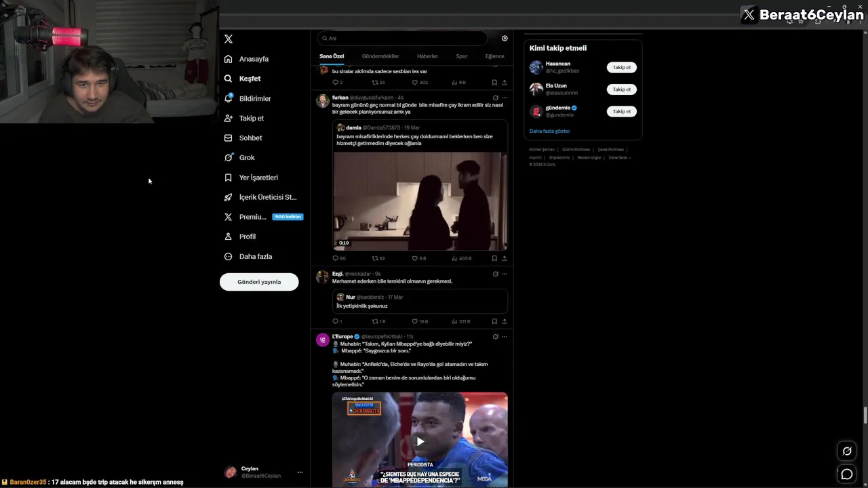This screenshot has width=868, height=488.
Task: Switch to the Gündemdekiler tab
Action: coord(380,56)
